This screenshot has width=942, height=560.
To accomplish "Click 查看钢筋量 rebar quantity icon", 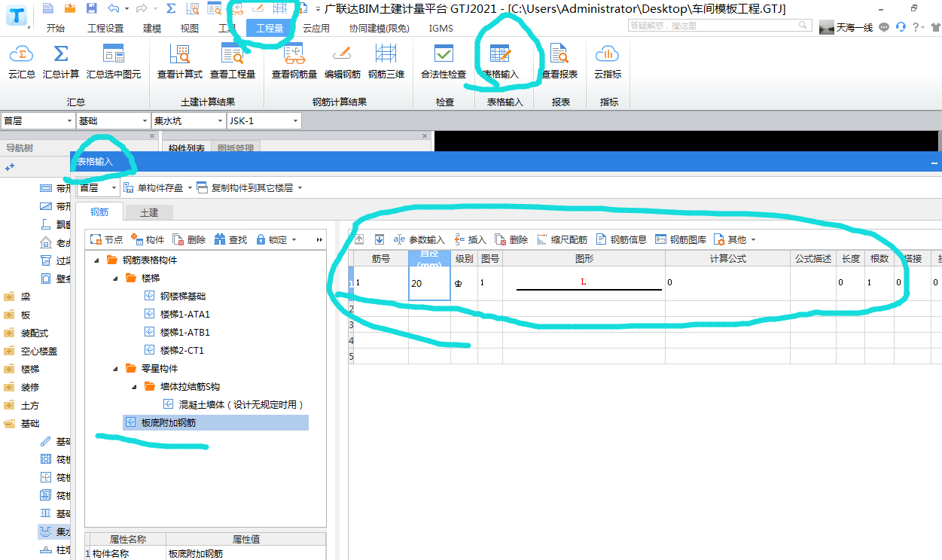I will pos(294,61).
